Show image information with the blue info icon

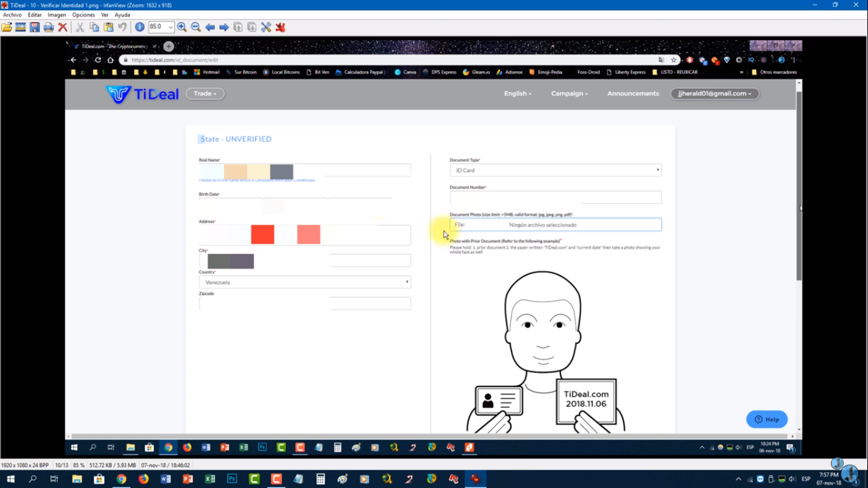140,27
